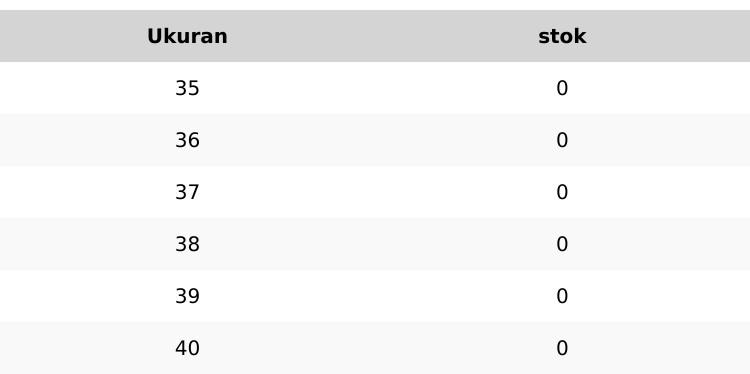This screenshot has width=750, height=374.
Task: Click the Ukuran column header
Action: [187, 36]
